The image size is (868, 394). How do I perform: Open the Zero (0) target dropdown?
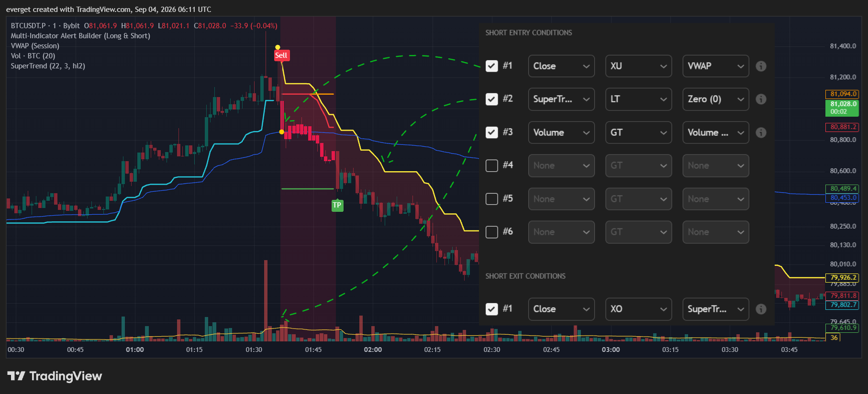coord(716,99)
